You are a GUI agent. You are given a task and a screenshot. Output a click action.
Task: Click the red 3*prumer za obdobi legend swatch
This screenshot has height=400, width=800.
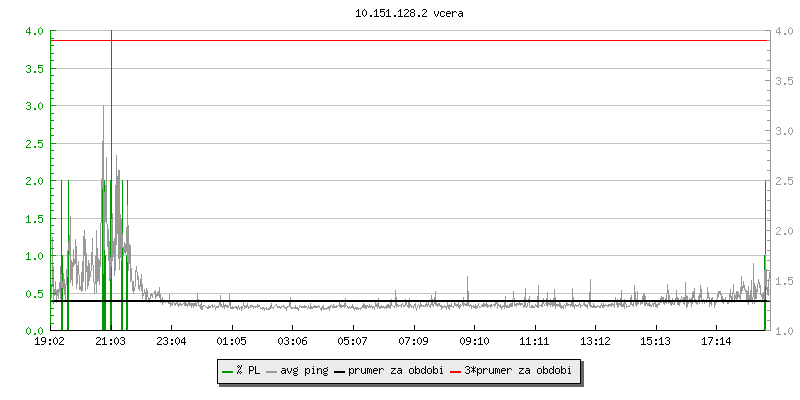[457, 371]
